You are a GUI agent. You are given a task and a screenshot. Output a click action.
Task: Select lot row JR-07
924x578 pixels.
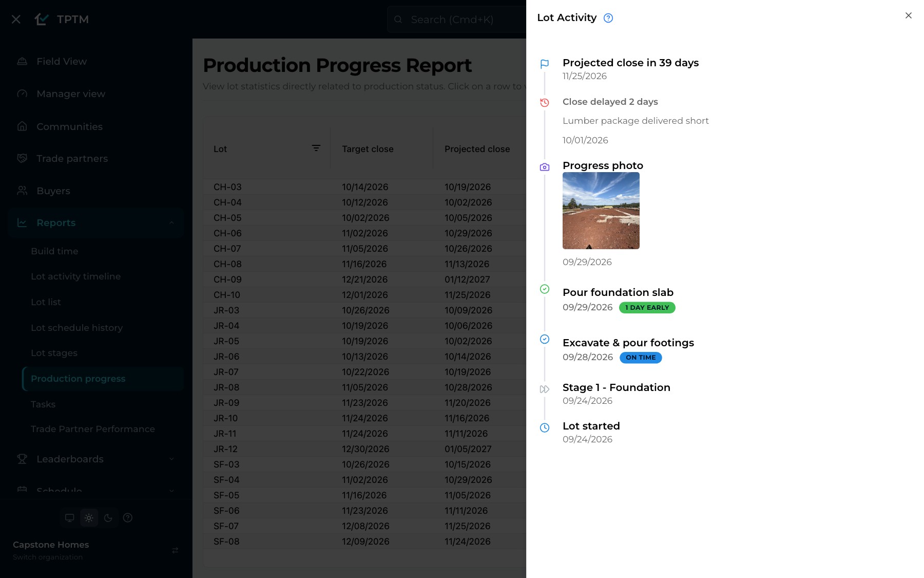pos(364,372)
